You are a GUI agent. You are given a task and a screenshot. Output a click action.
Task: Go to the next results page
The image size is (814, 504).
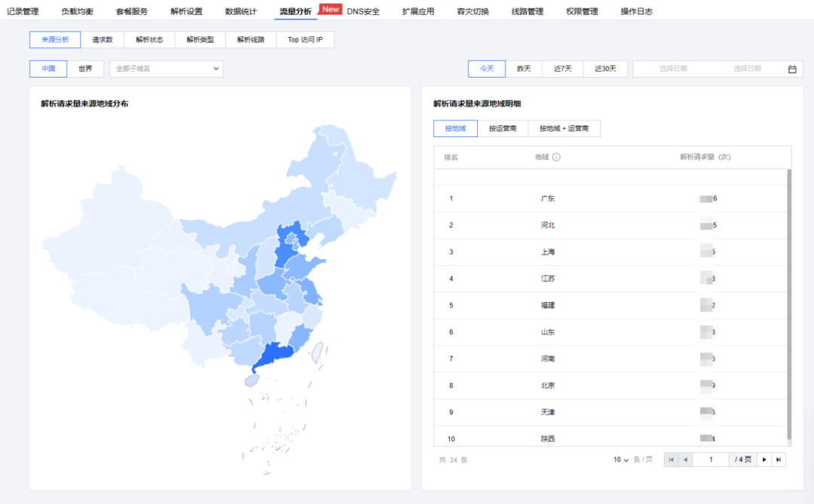click(764, 460)
